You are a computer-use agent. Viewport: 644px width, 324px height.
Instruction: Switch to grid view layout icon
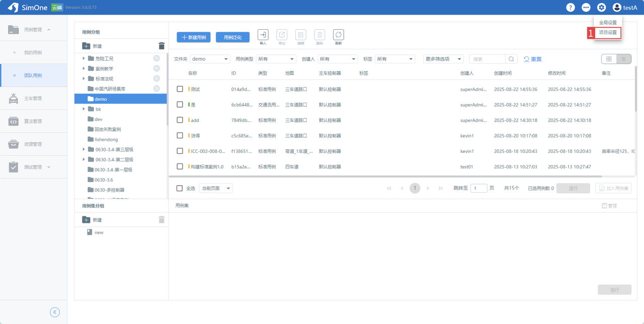coord(609,59)
